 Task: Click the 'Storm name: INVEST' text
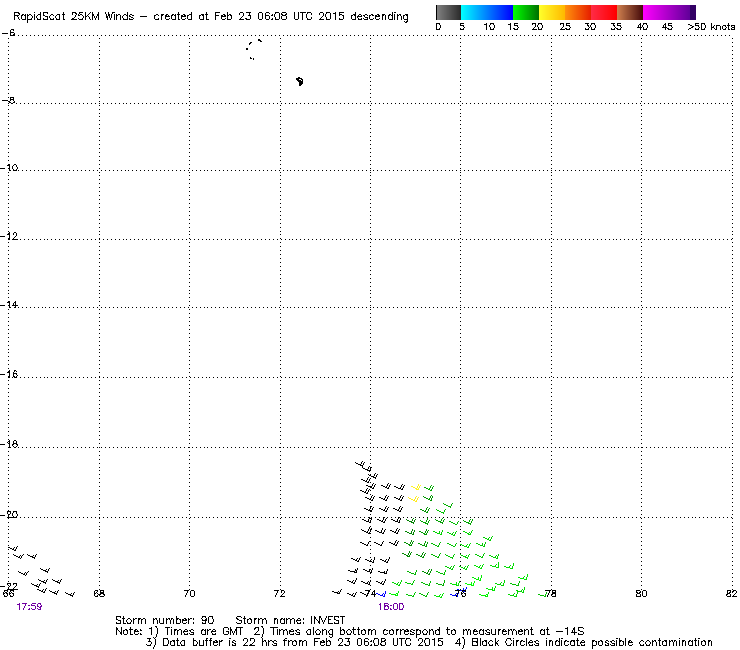coord(290,620)
